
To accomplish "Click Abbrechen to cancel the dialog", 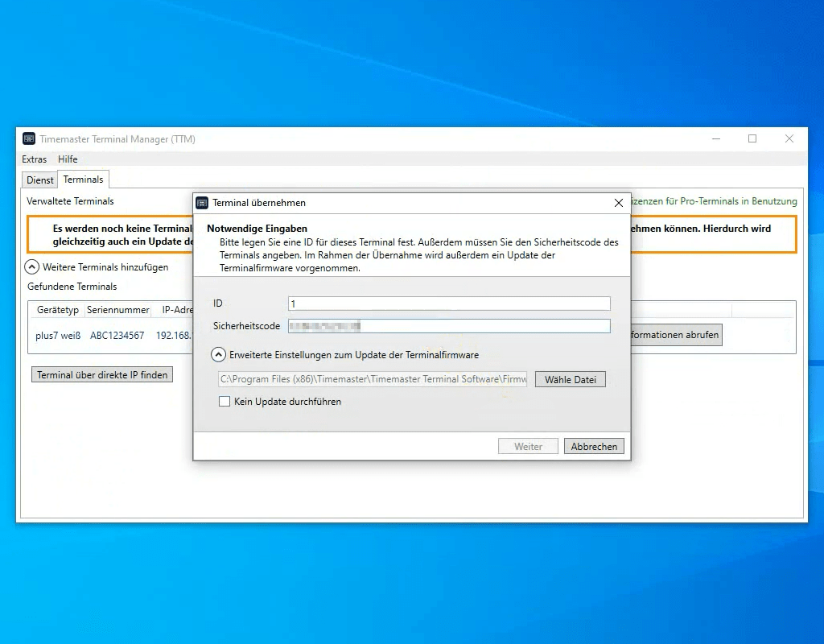I will coord(594,446).
